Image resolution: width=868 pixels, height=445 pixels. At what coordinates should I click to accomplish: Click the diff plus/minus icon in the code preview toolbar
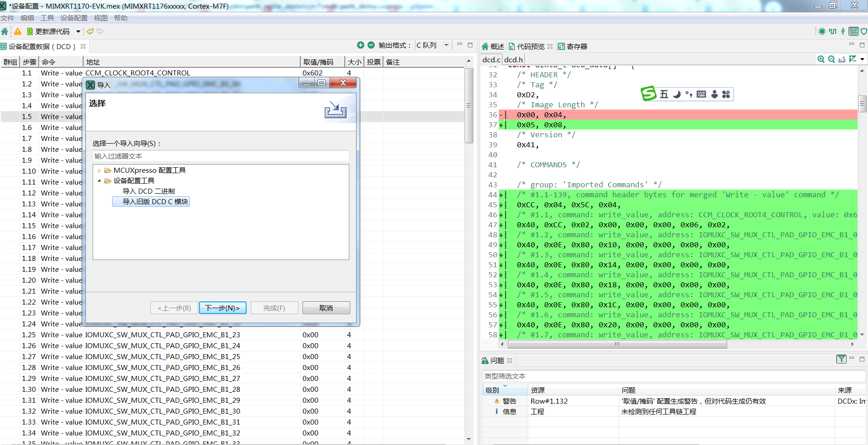(x=853, y=59)
